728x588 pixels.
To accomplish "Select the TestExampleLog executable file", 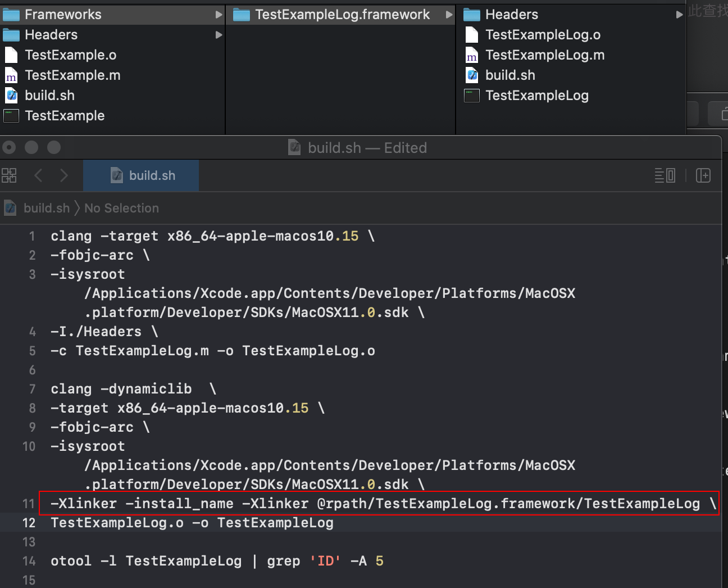I will 537,96.
